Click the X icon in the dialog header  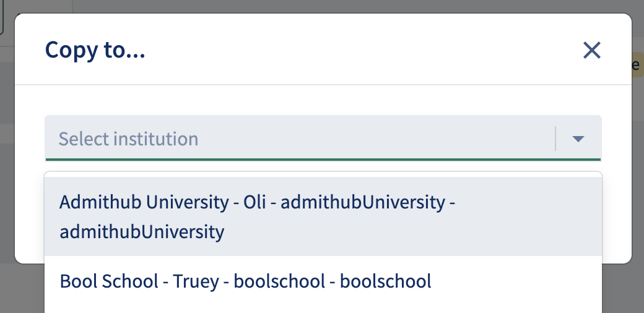click(x=592, y=50)
